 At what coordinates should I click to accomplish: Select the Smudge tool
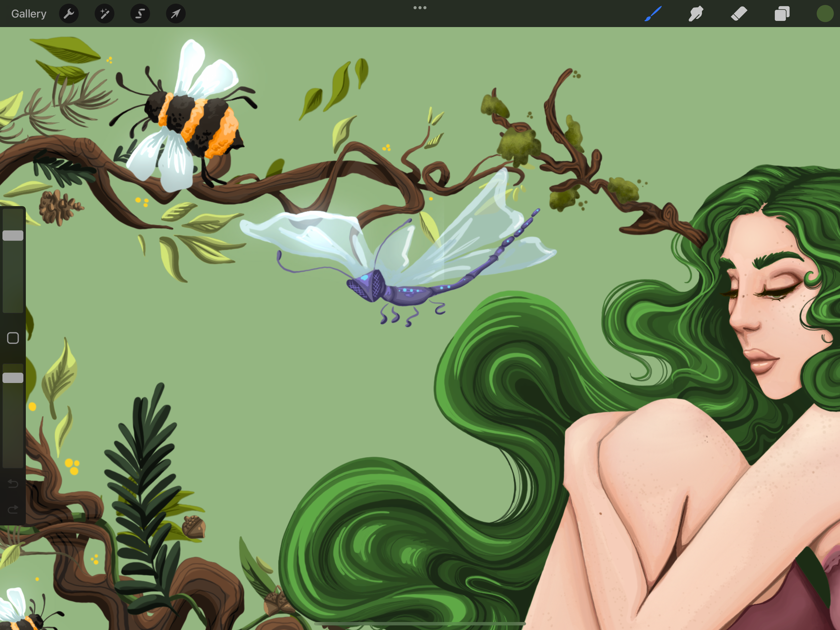pos(696,14)
